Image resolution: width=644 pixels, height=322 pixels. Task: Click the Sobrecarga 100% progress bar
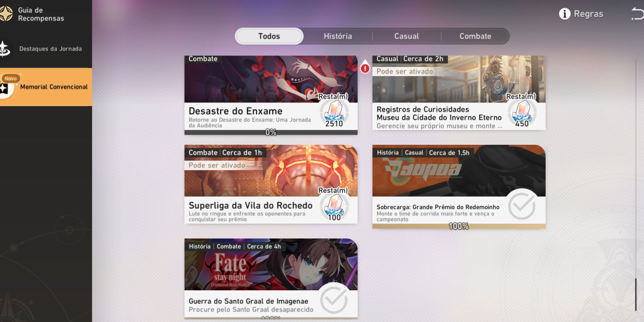point(459,226)
